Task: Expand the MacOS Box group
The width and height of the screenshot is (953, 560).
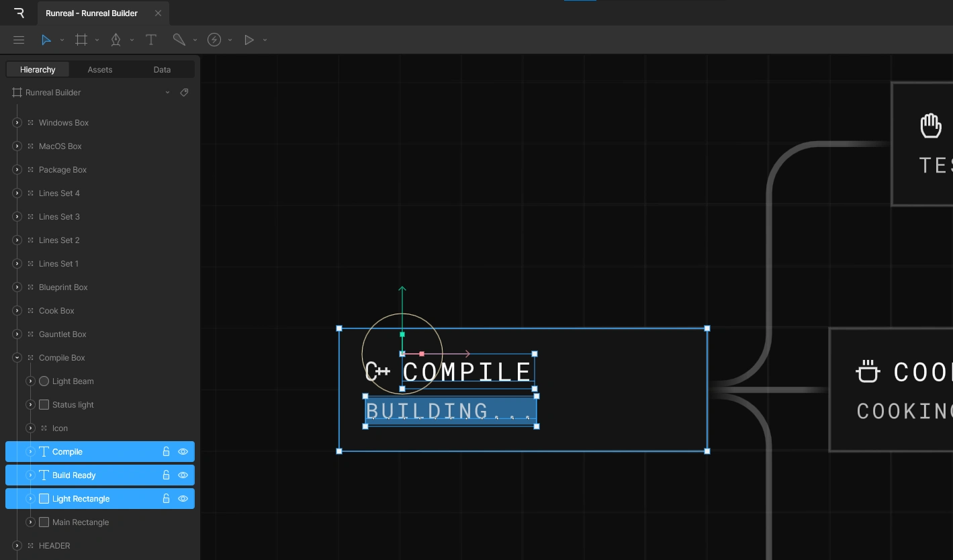Action: point(17,146)
